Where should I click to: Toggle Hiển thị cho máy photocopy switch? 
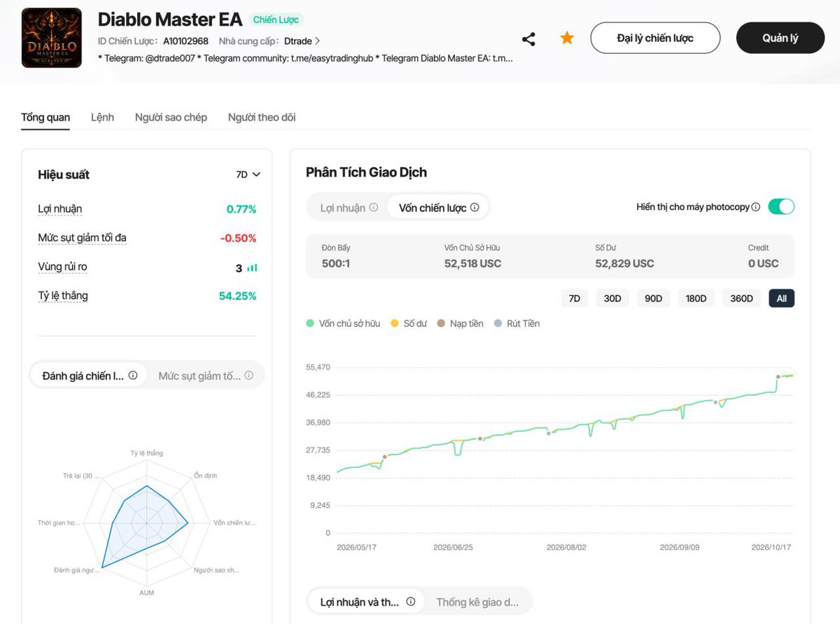(781, 206)
